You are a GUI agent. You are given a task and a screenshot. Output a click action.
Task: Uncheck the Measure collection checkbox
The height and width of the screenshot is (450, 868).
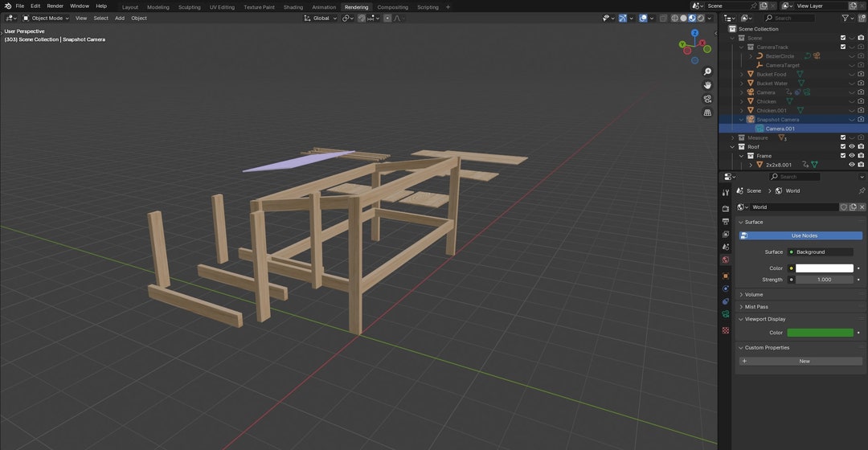(843, 138)
